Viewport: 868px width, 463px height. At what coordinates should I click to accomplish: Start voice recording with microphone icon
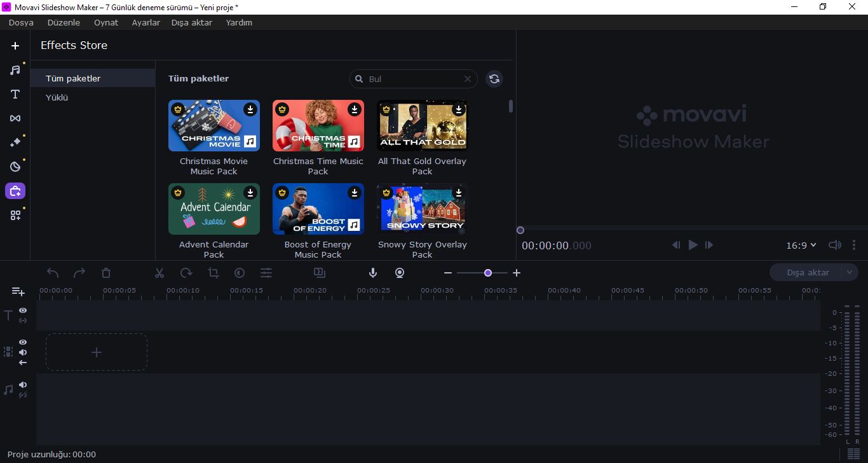pos(373,273)
